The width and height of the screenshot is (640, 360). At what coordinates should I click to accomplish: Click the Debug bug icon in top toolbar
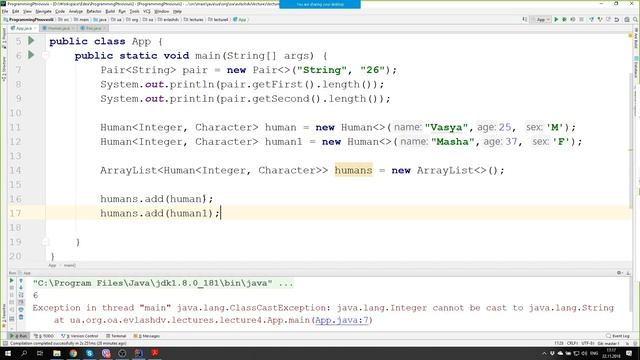tap(564, 19)
